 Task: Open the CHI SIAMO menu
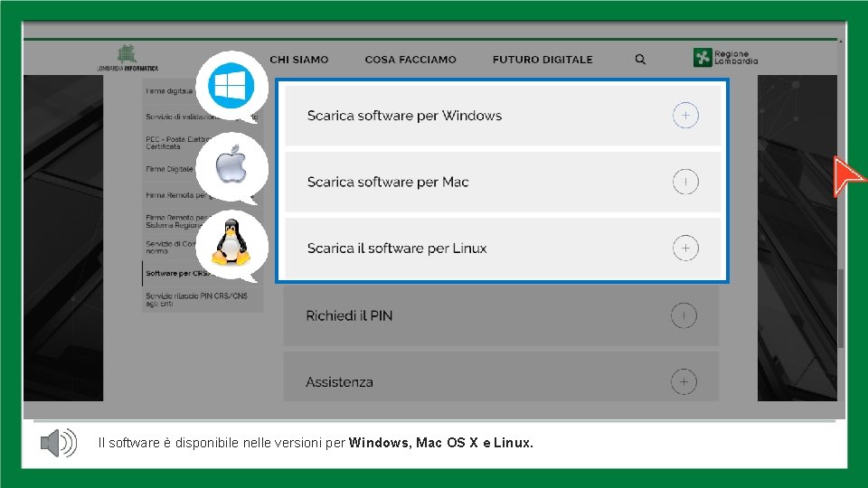click(299, 60)
